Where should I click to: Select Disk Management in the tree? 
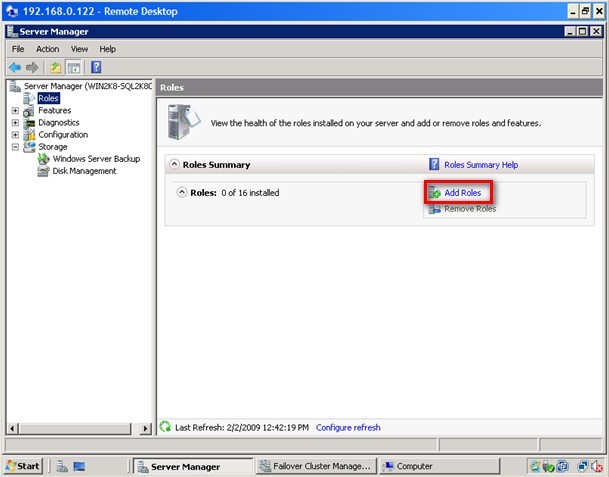pyautogui.click(x=84, y=171)
